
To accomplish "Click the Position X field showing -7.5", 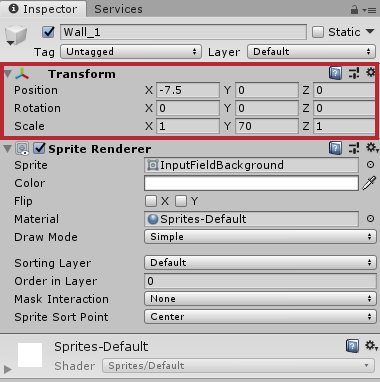I will [188, 90].
